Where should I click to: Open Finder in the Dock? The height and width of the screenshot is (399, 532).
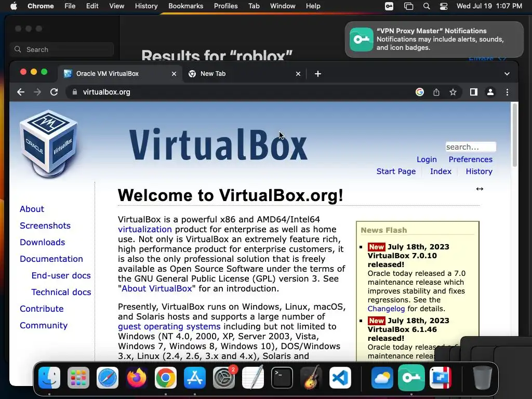(x=49, y=378)
